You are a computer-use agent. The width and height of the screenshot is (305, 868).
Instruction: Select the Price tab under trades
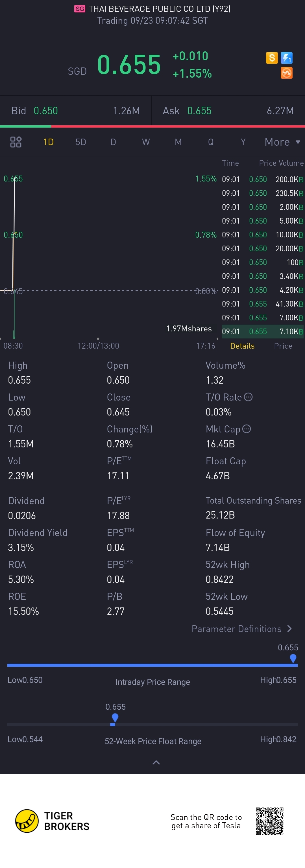pyautogui.click(x=283, y=346)
